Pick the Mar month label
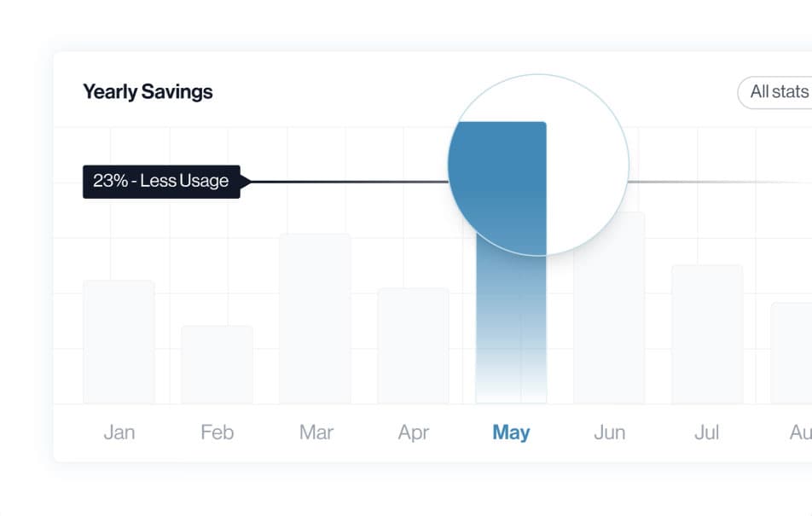This screenshot has height=516, width=812. click(316, 432)
